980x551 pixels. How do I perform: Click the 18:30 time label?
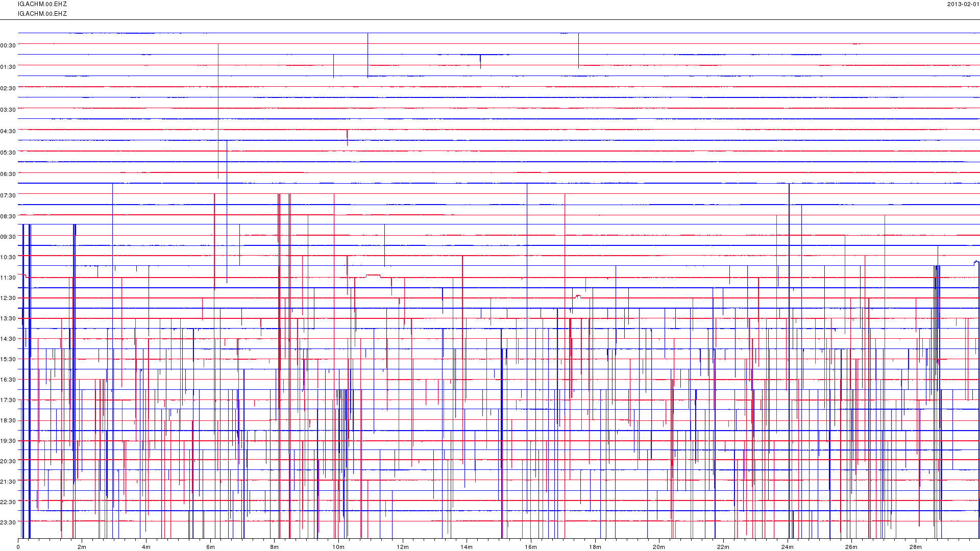[8, 420]
